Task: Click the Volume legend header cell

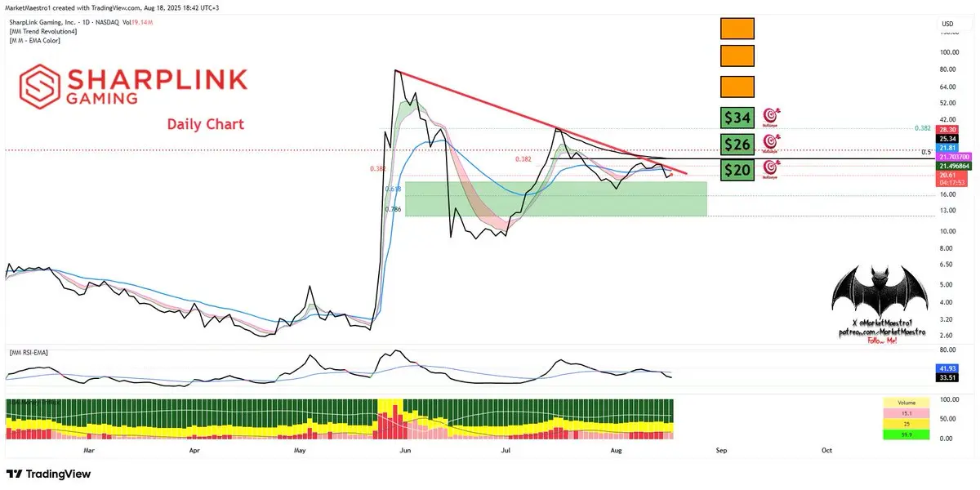Action: point(907,402)
